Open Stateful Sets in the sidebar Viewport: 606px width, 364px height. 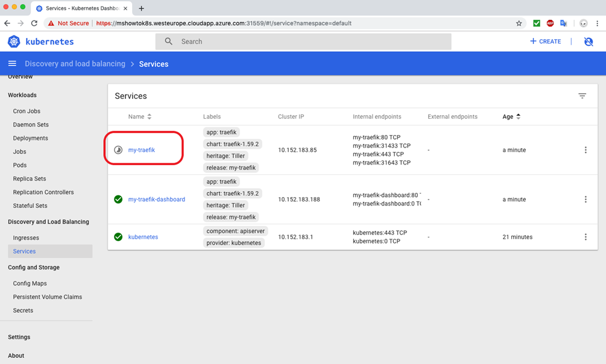click(x=30, y=206)
